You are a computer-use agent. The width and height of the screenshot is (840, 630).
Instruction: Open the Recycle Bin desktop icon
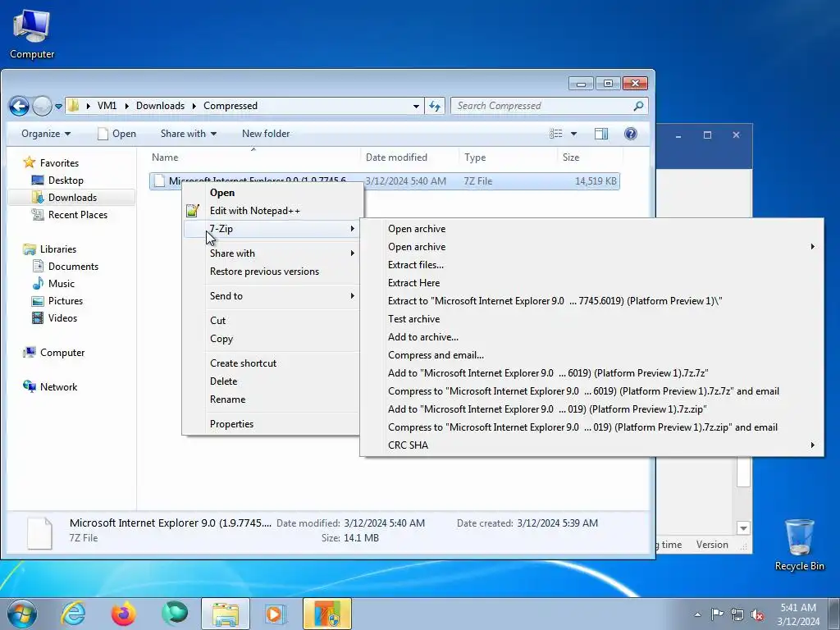[x=799, y=545]
